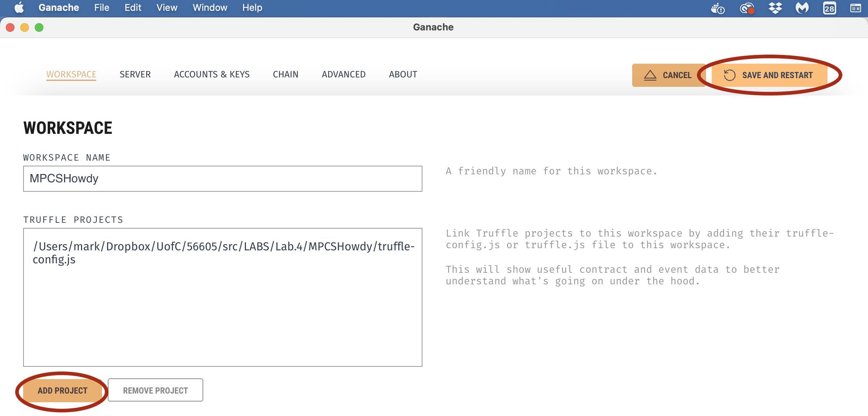The width and height of the screenshot is (868, 416).
Task: Open the Advanced settings tab
Action: click(x=344, y=74)
